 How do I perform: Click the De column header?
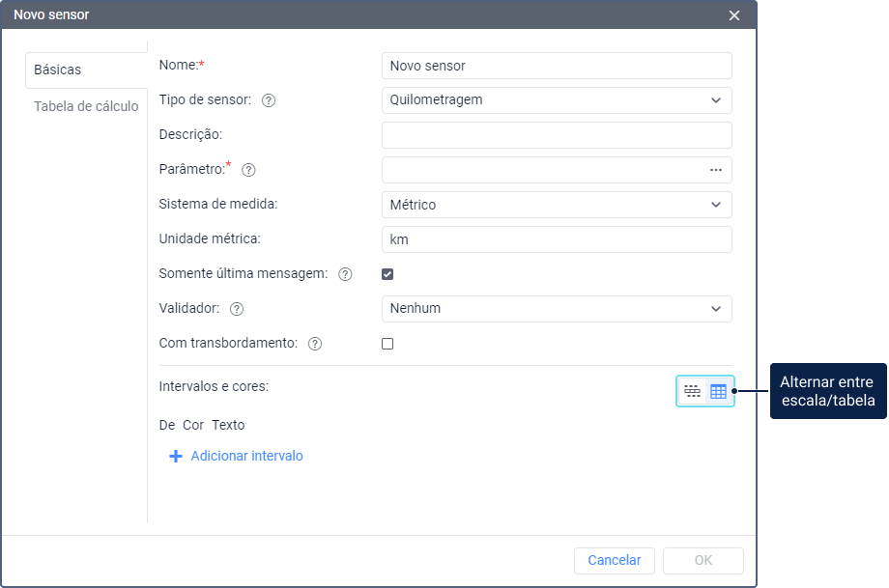[x=166, y=425]
